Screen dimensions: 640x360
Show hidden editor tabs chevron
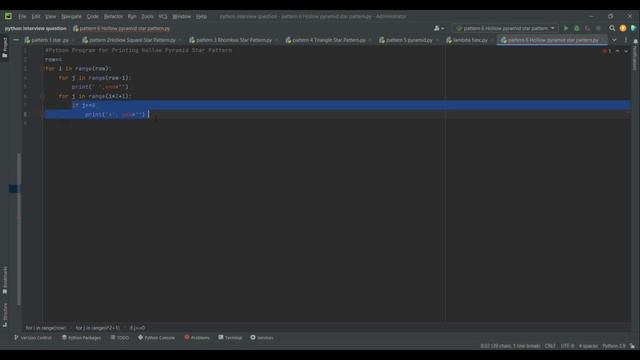click(614, 40)
